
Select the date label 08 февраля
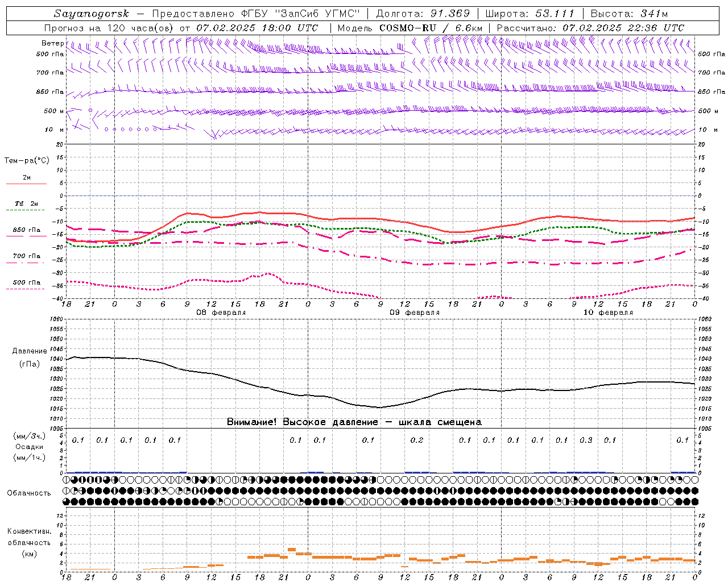pyautogui.click(x=221, y=313)
